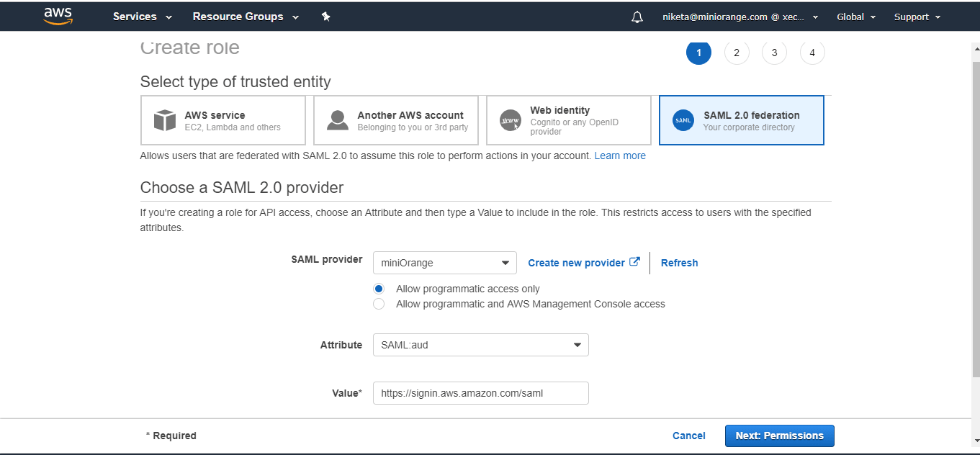Expand the Global region selector
The width and height of the screenshot is (980, 455).
click(855, 16)
